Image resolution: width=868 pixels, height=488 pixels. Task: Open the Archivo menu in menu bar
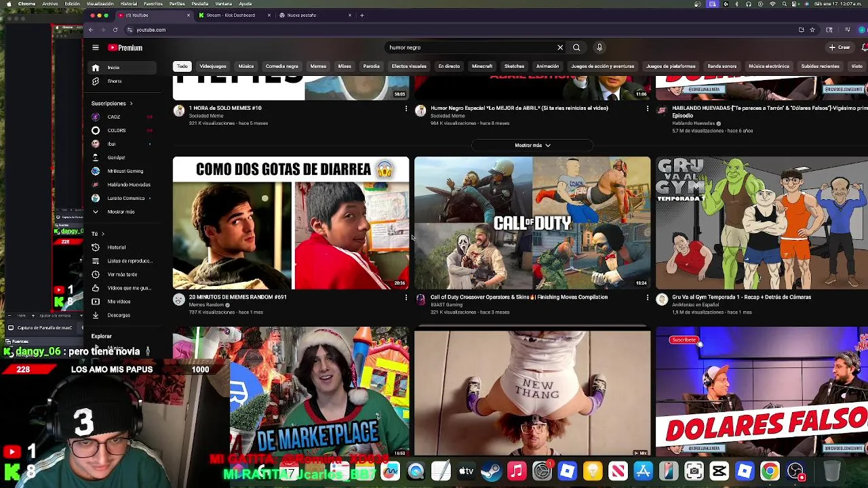(50, 4)
